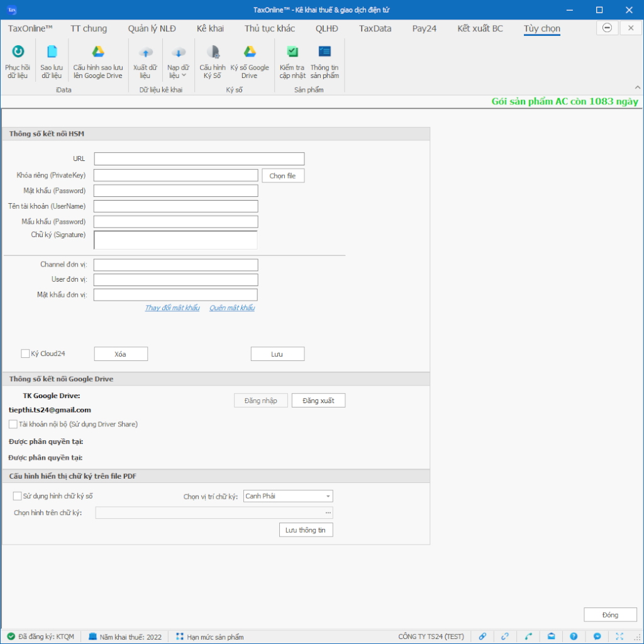Screen dimensions: 644x644
Task: Click the Quên mật khẩu link
Action: (232, 308)
